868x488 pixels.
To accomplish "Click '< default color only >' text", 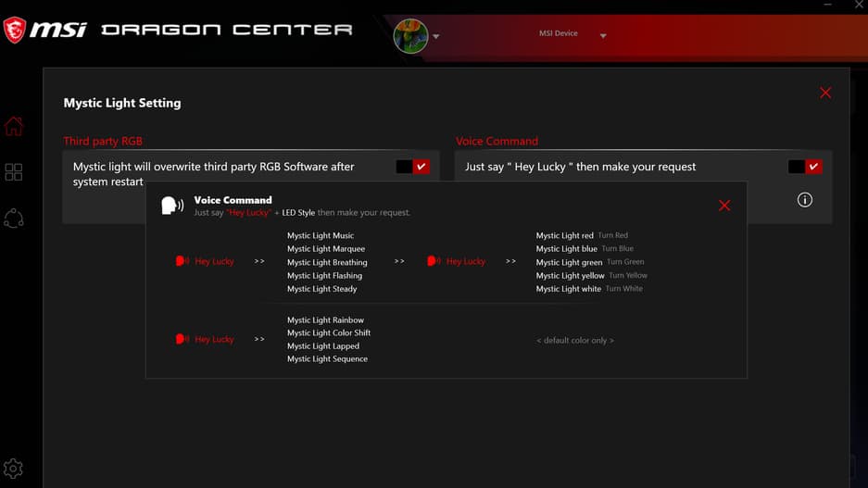I will tap(575, 340).
